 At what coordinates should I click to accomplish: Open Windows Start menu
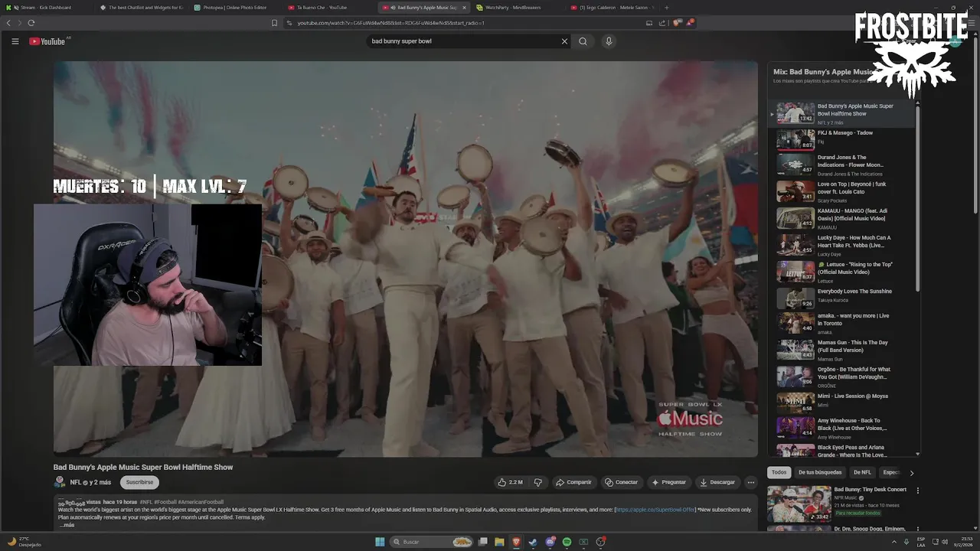coord(380,542)
